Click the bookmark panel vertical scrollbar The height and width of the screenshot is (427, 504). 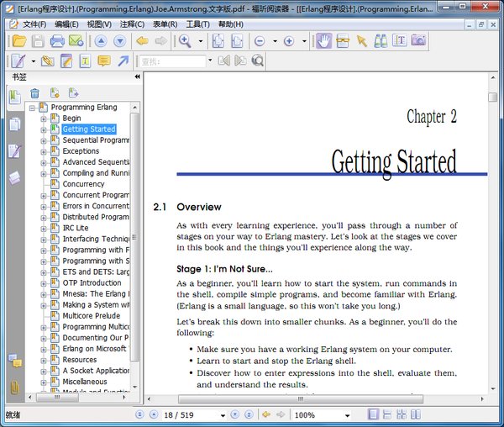tap(134, 237)
